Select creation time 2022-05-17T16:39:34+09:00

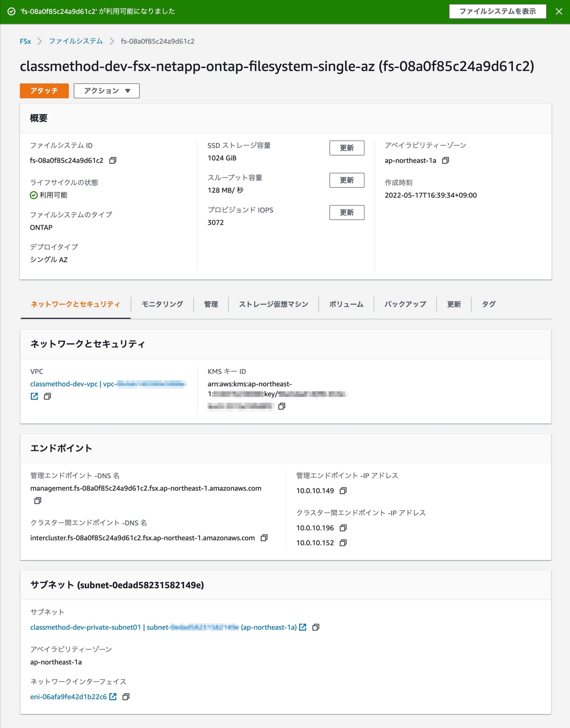(x=431, y=195)
